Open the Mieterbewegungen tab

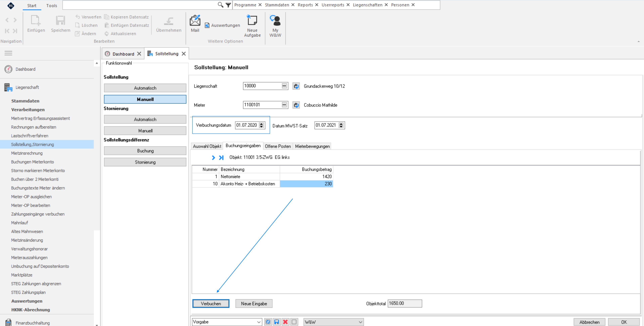tap(312, 146)
